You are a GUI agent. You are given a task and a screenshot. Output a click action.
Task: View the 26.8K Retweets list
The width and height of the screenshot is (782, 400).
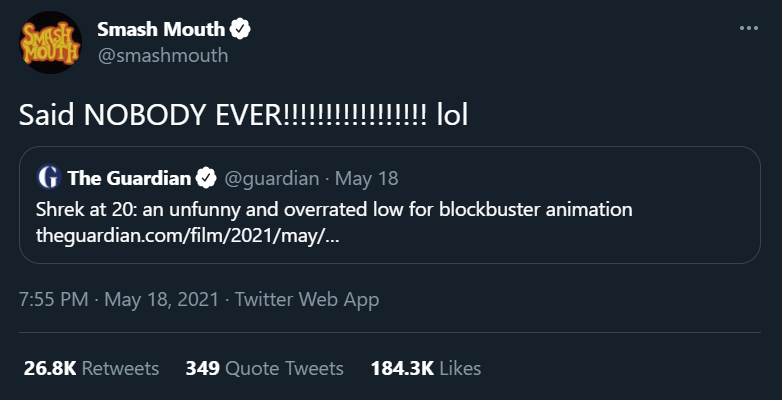click(92, 368)
